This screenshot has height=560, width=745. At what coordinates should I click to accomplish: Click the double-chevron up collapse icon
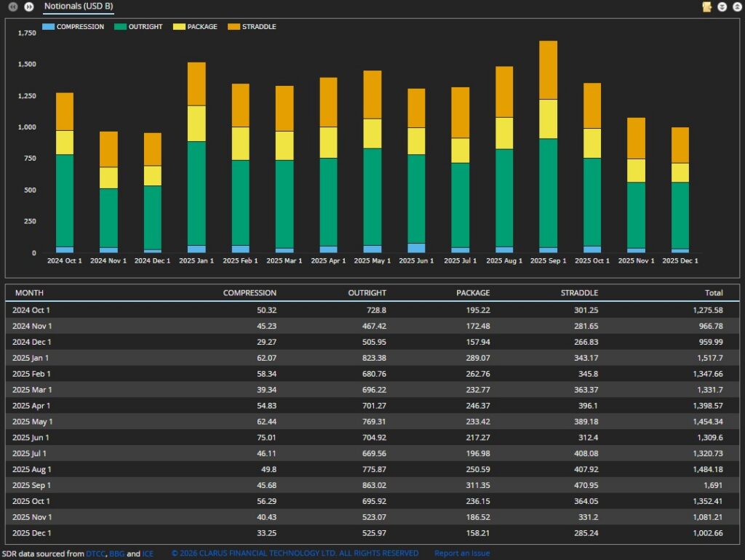point(737,7)
